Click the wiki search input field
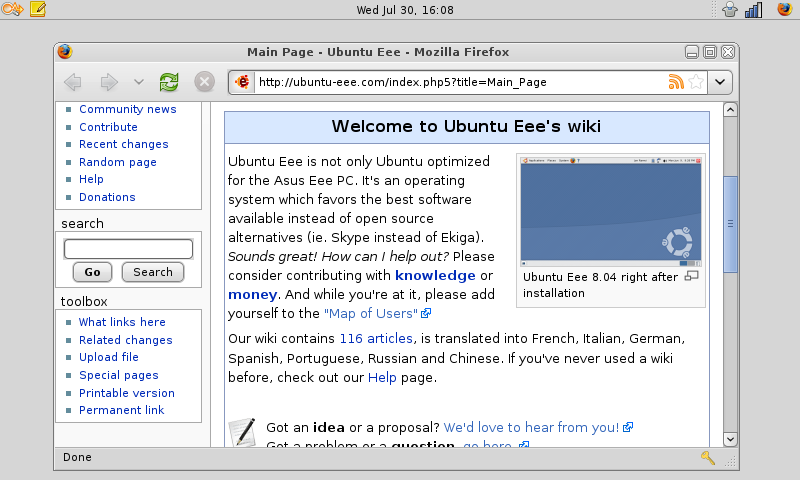 (128, 249)
